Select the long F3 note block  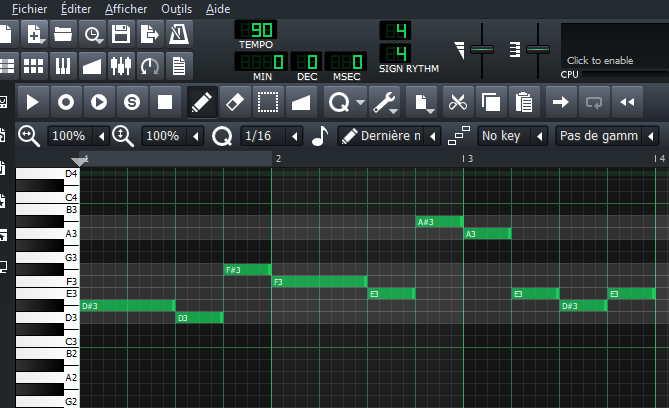tap(320, 282)
